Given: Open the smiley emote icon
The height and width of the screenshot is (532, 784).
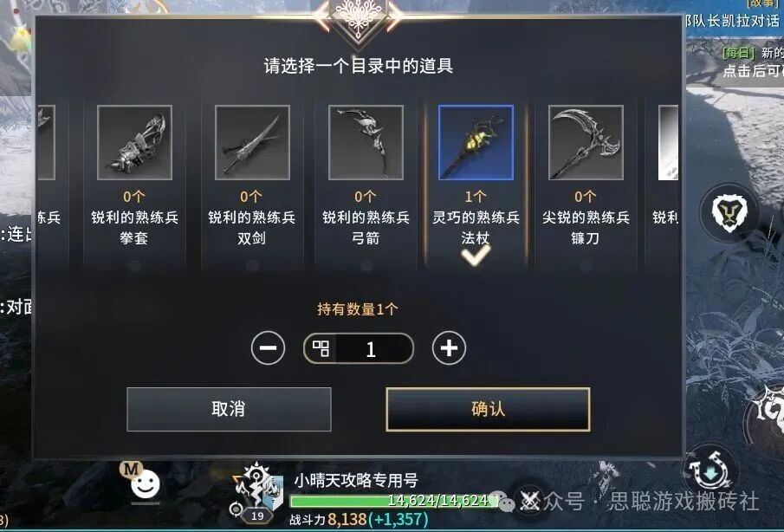Looking at the screenshot, I should [145, 484].
